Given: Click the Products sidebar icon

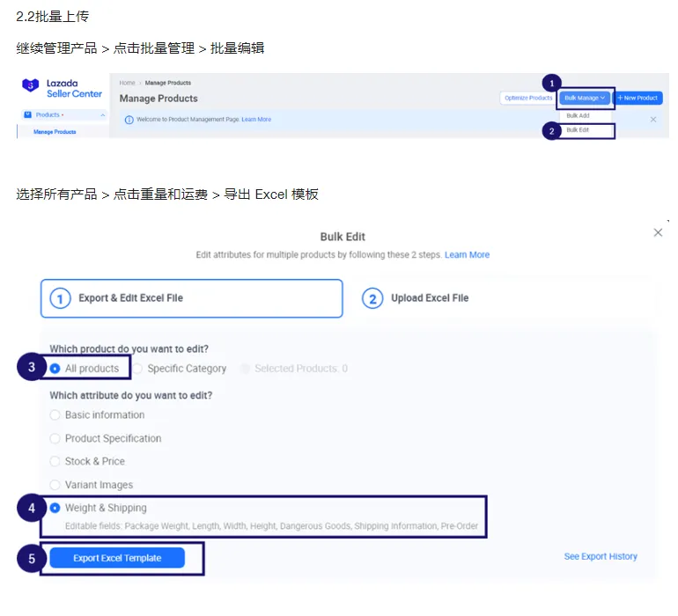Looking at the screenshot, I should tap(27, 114).
